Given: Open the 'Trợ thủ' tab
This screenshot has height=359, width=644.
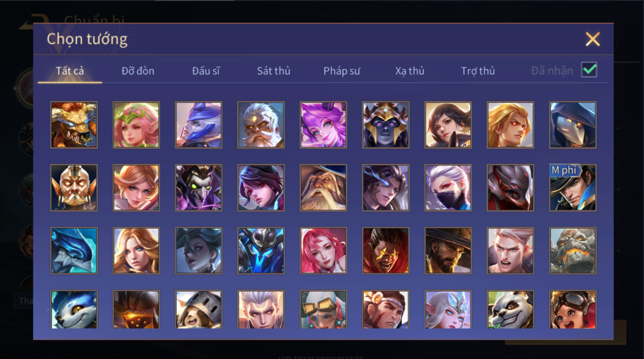Looking at the screenshot, I should coord(478,71).
